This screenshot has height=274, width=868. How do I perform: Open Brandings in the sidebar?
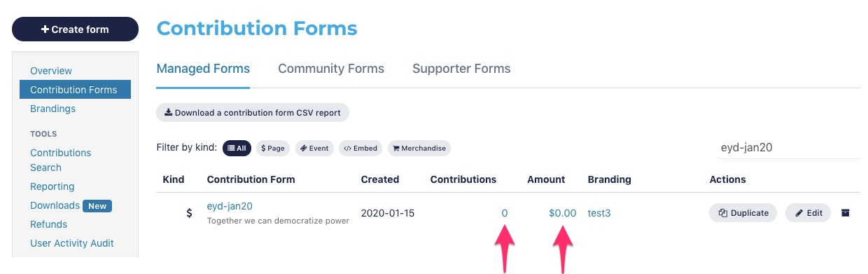click(52, 109)
